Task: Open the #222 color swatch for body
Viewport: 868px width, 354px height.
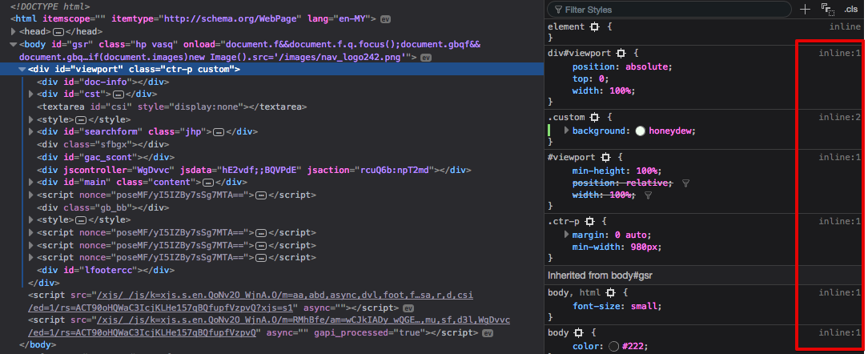Action: pyautogui.click(x=613, y=347)
